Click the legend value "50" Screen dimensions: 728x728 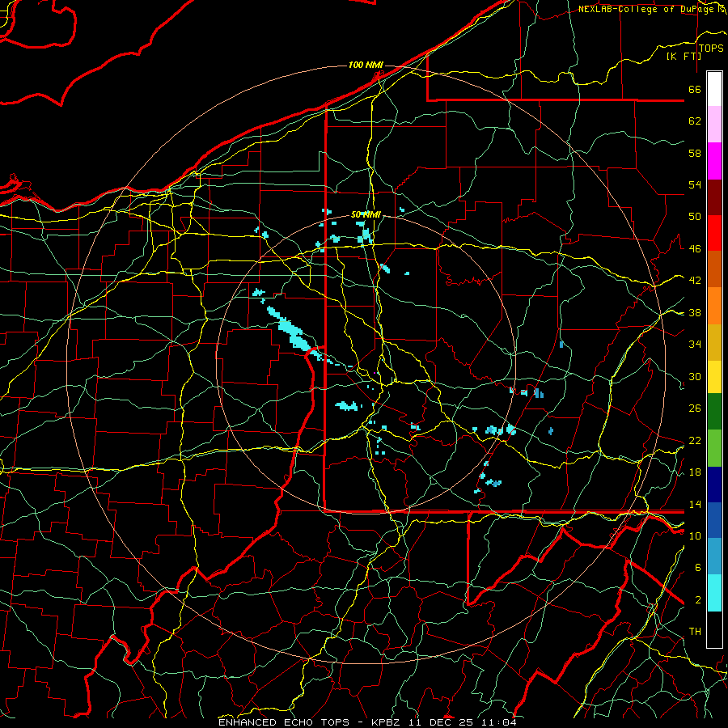point(695,217)
